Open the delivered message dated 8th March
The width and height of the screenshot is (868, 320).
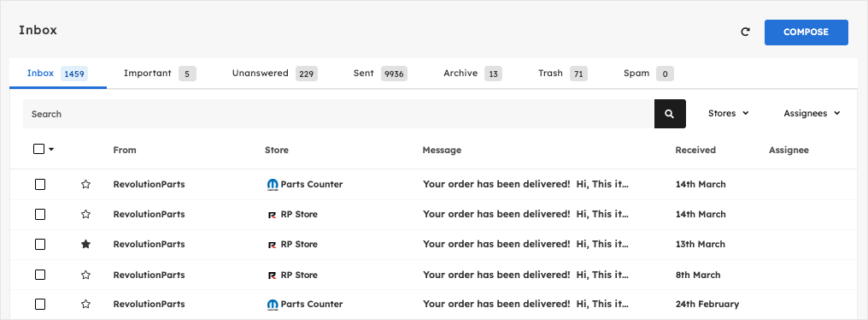pyautogui.click(x=526, y=274)
